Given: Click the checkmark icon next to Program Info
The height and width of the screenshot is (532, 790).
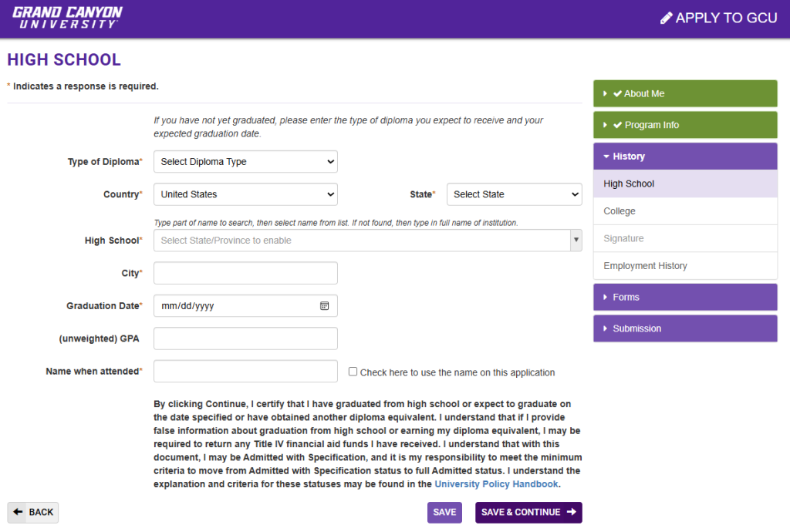Looking at the screenshot, I should pos(617,125).
